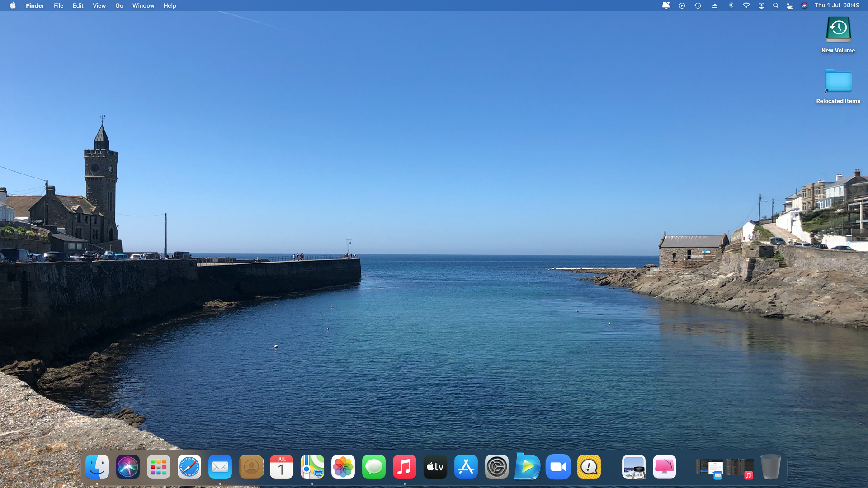The image size is (868, 488).
Task: Launch Zoom from the Dock
Action: pos(558,467)
